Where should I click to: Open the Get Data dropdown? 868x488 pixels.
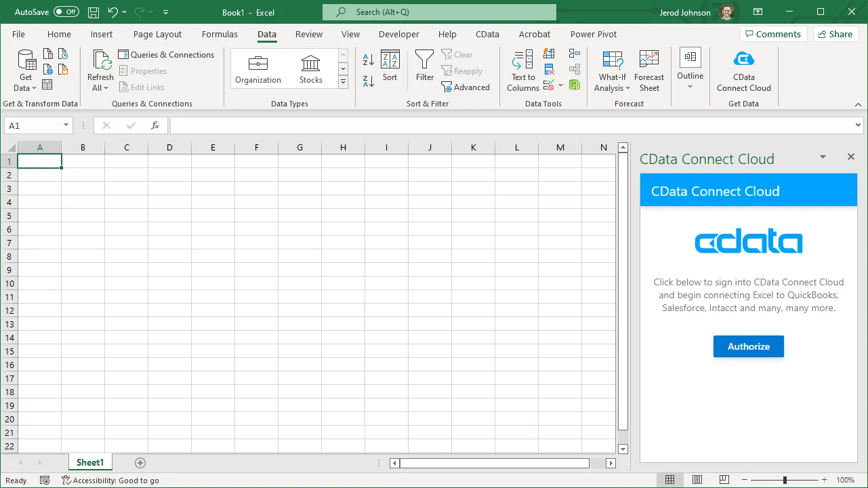[x=25, y=70]
